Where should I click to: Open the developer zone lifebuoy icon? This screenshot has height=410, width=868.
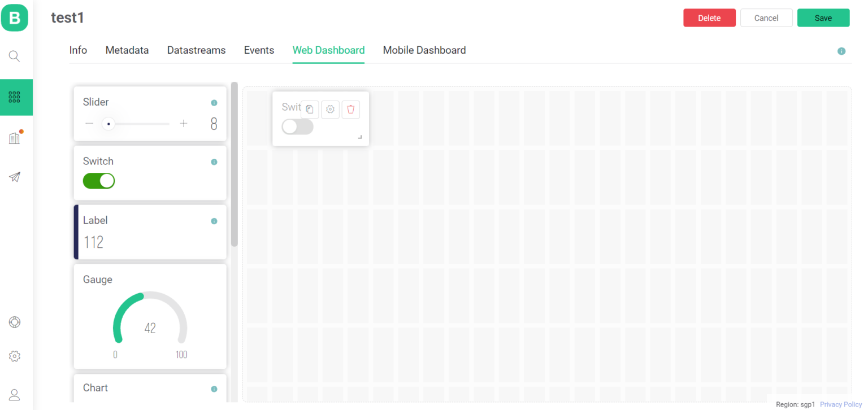[x=14, y=322]
